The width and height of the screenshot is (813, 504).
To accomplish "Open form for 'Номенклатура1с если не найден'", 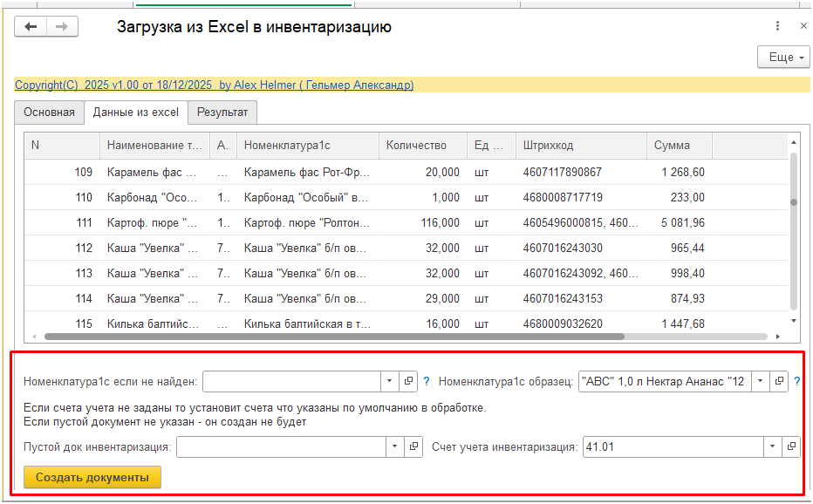I will [x=408, y=382].
